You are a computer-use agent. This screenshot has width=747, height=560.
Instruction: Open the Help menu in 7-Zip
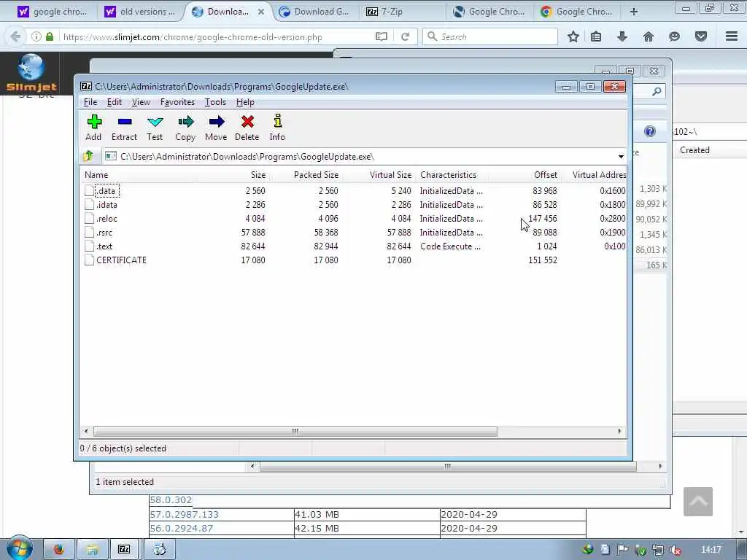click(x=245, y=102)
